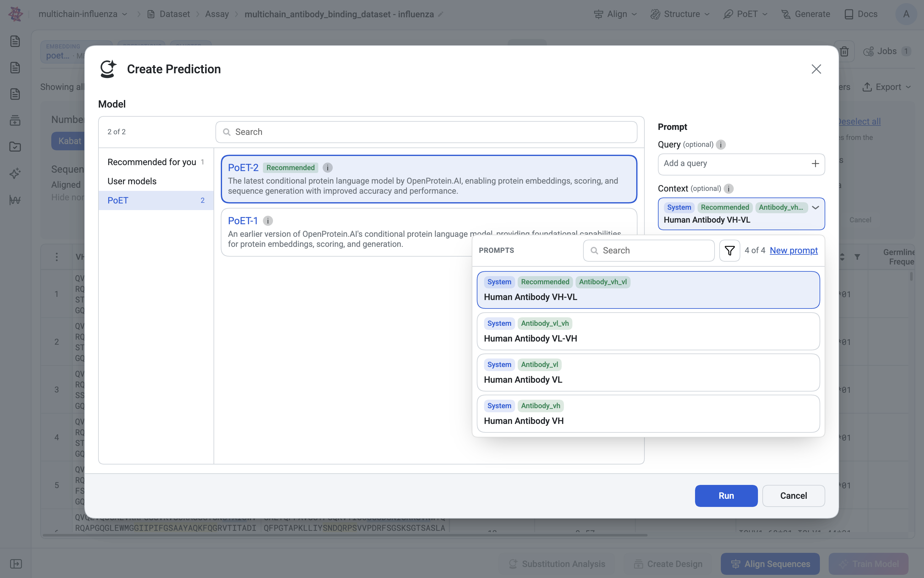Click the model Search field
The height and width of the screenshot is (578, 924).
click(426, 132)
